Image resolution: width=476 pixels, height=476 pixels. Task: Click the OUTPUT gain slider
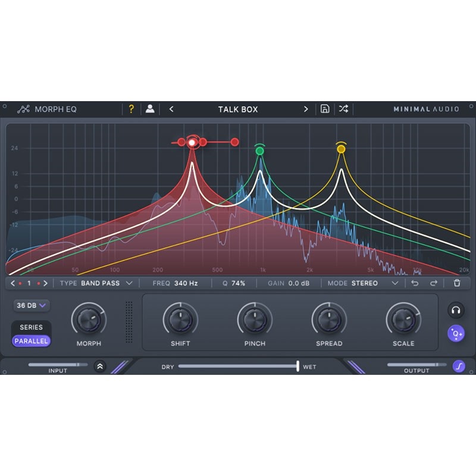pos(417,365)
